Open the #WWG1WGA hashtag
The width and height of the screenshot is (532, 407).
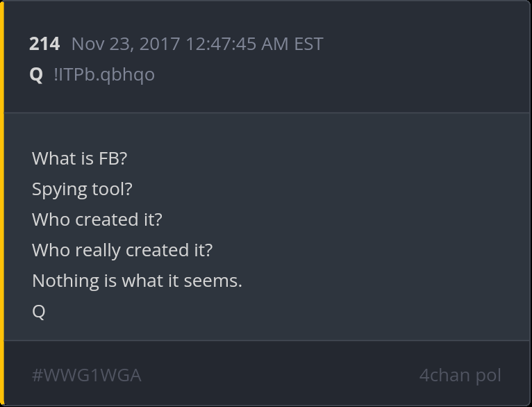point(86,375)
